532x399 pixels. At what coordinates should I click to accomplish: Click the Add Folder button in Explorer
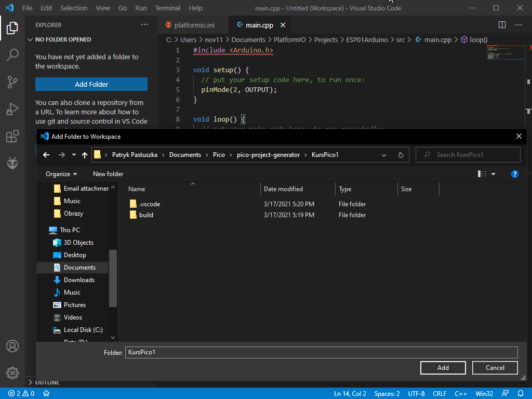pos(91,84)
